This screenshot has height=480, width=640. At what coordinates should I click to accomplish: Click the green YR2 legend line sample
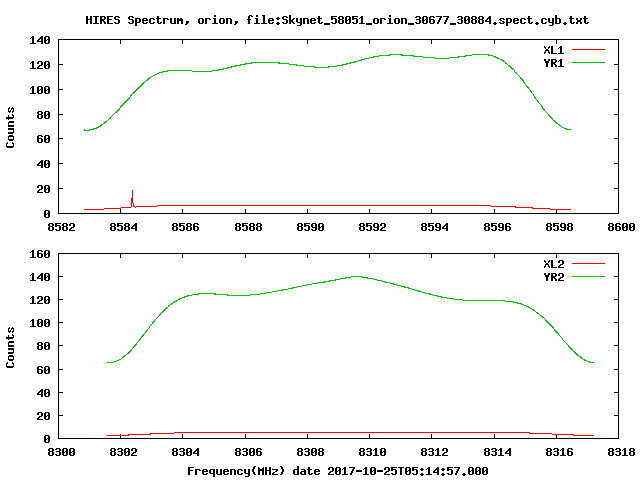[x=588, y=277]
